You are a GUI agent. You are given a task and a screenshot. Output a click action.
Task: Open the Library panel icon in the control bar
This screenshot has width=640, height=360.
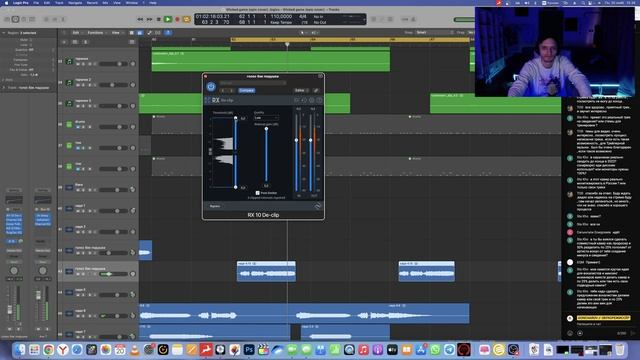[x=7, y=19]
